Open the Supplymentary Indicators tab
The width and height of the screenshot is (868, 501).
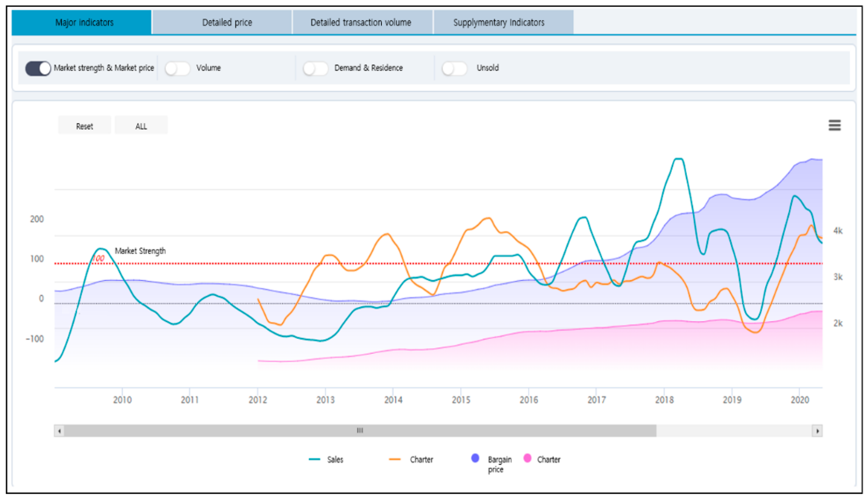point(498,23)
